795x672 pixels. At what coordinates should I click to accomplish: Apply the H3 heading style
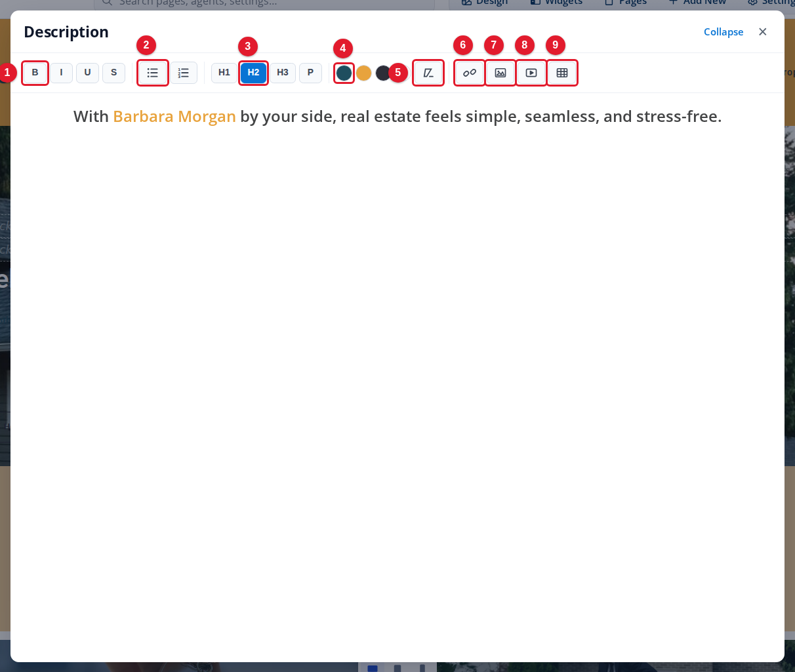(283, 73)
